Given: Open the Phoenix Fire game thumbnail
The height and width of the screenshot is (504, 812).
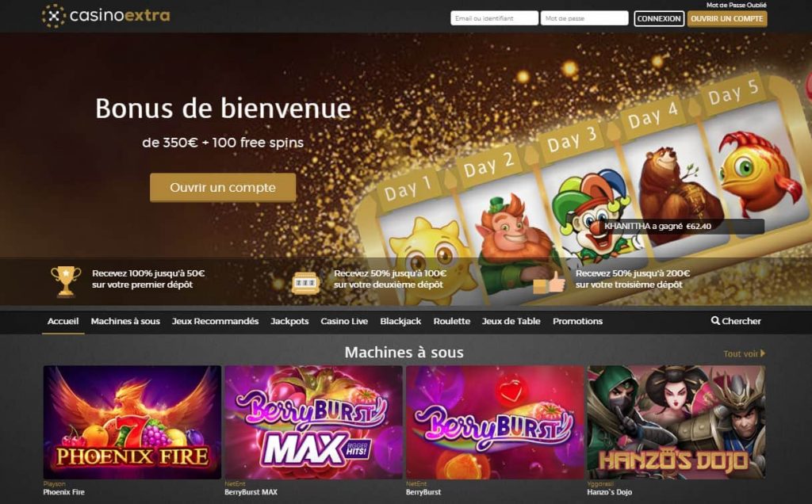Looking at the screenshot, I should tap(132, 422).
